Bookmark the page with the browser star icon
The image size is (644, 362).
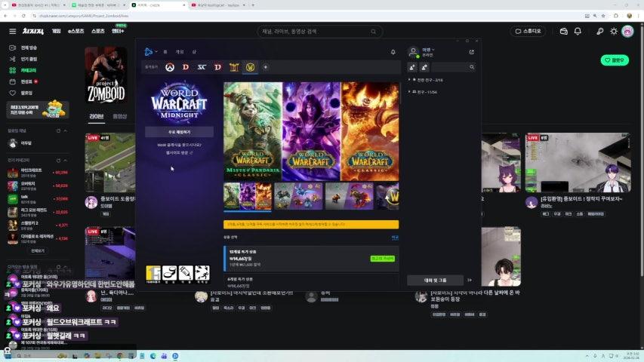(603, 16)
